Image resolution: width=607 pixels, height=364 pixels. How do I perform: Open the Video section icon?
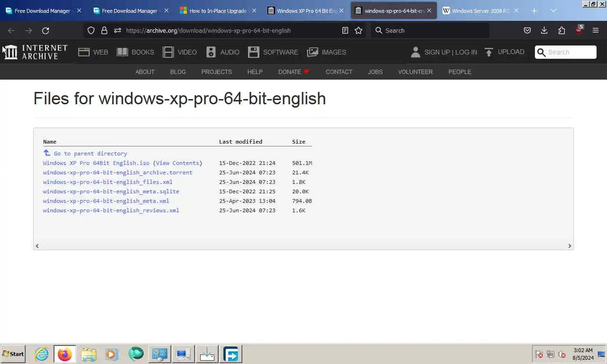pyautogui.click(x=168, y=52)
